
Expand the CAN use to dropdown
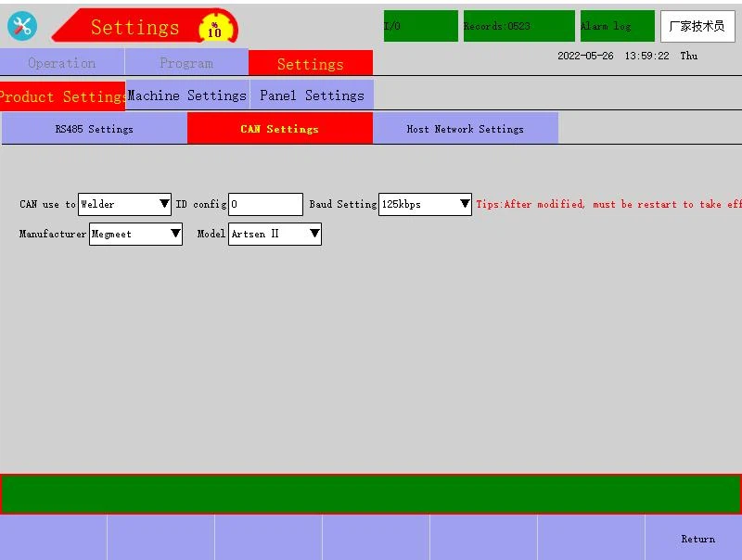point(125,204)
